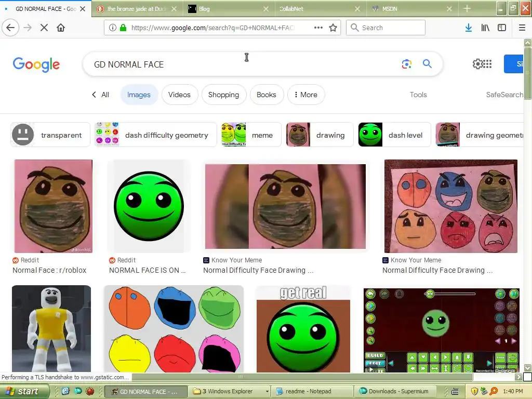Open the browser hamburger menu
The height and width of the screenshot is (399, 532).
pyautogui.click(x=522, y=28)
